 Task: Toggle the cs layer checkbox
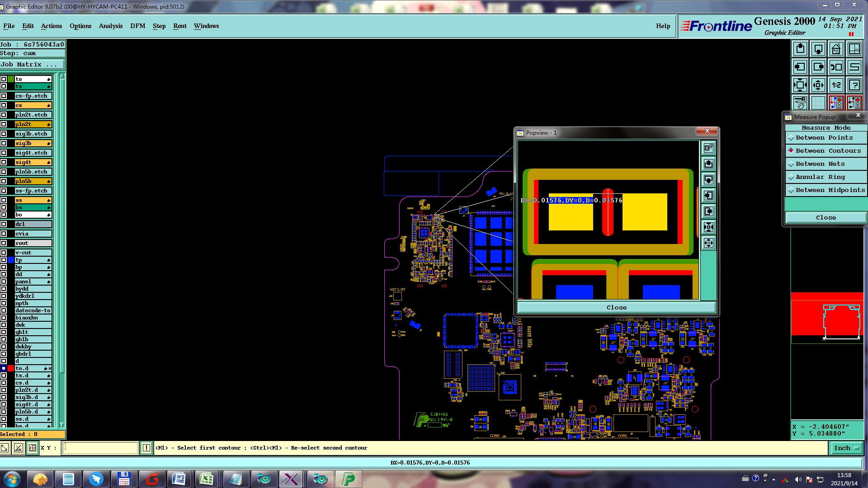(4, 105)
